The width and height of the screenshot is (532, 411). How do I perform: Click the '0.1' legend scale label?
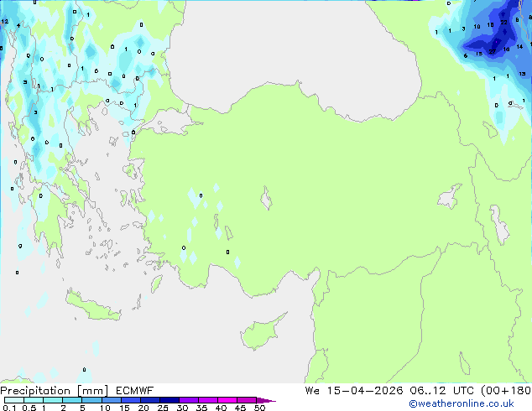[9, 408]
